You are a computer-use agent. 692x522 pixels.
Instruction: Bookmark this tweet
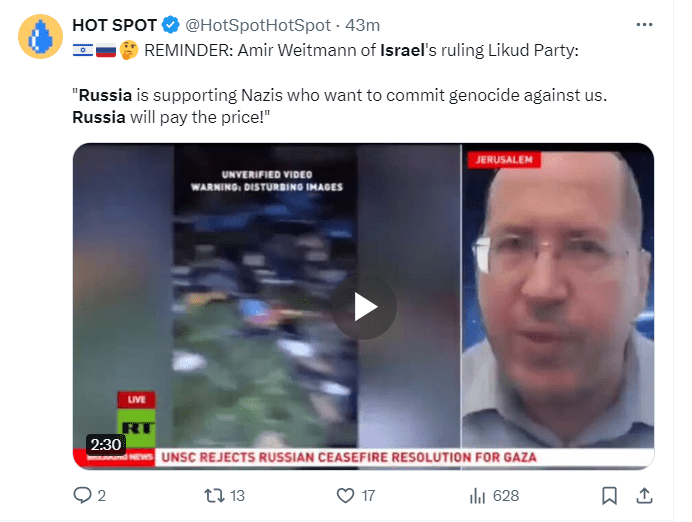[609, 496]
